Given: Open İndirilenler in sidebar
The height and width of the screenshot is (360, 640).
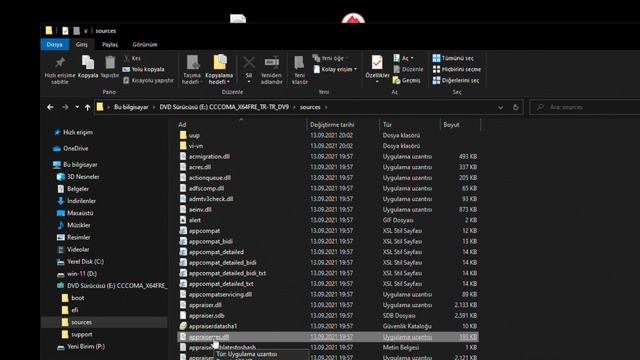Looking at the screenshot, I should point(76,201).
